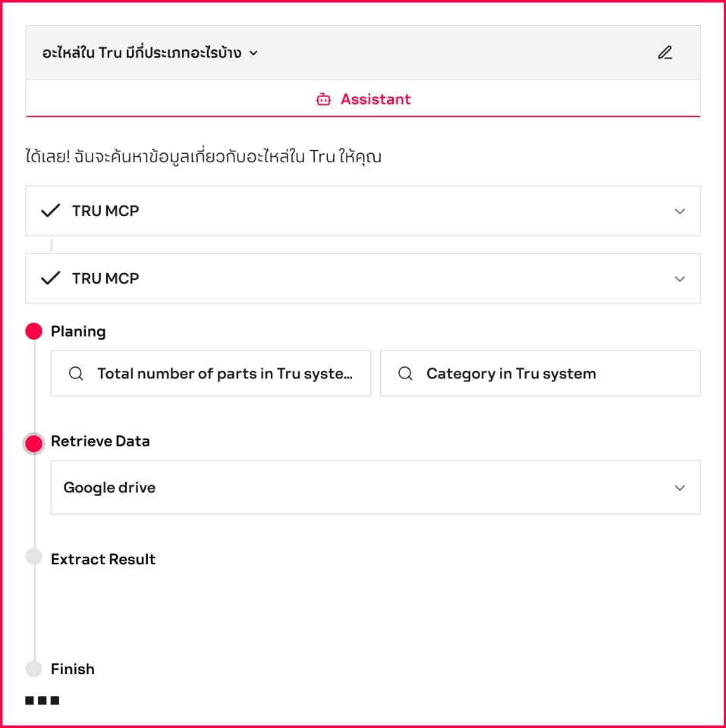Viewport: 726px width, 728px height.
Task: Click the Extract Result step label
Action: 103,560
